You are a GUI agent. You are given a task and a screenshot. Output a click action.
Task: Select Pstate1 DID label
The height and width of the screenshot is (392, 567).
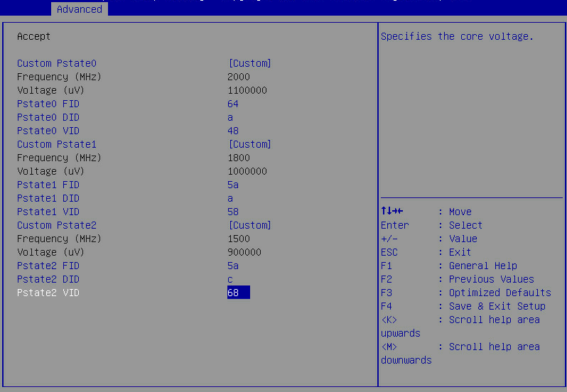[x=48, y=198]
